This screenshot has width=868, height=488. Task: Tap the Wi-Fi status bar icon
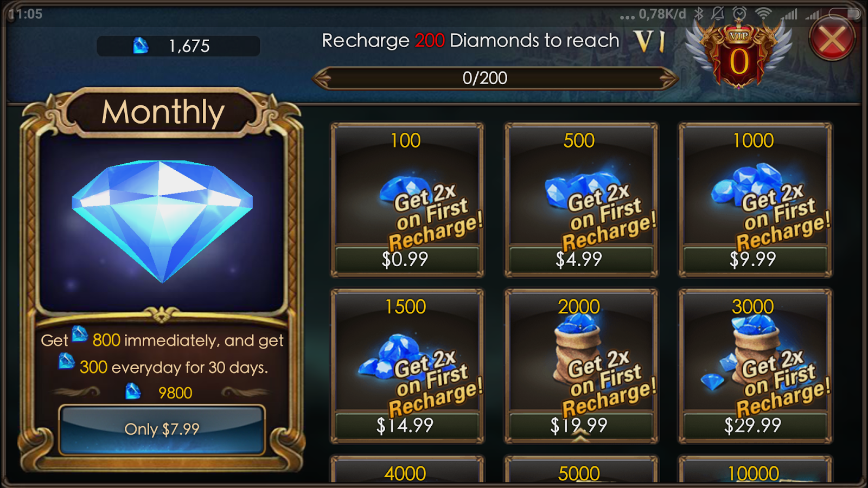(763, 14)
